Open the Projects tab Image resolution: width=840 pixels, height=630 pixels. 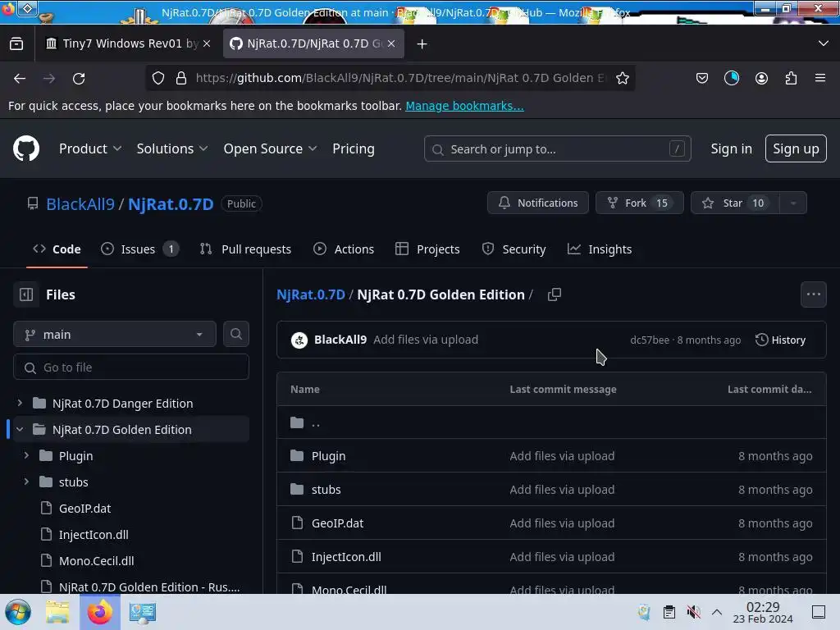pyautogui.click(x=427, y=249)
